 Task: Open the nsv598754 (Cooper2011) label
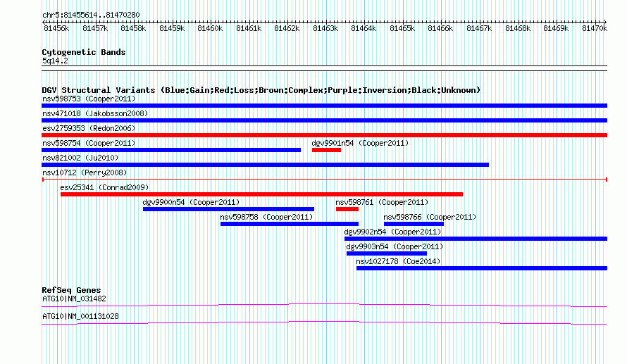89,143
